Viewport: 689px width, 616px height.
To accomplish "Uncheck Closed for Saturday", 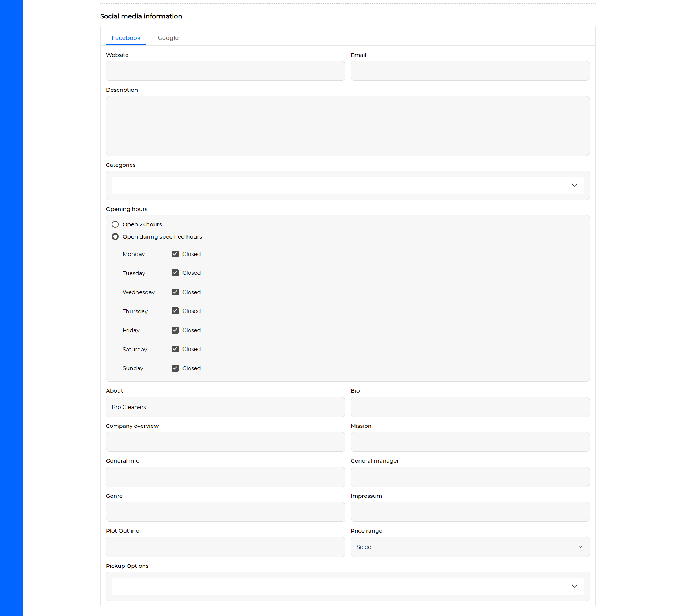I will [175, 349].
